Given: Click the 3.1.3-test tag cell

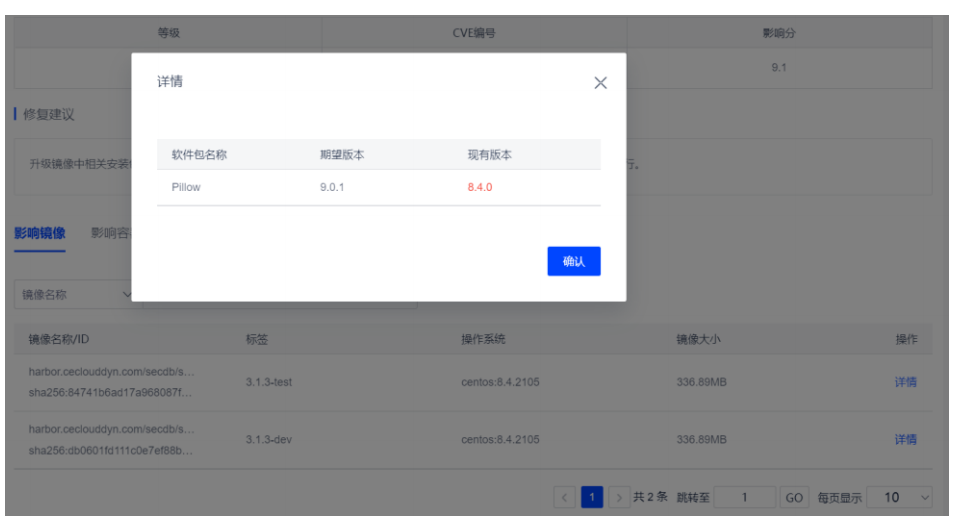Looking at the screenshot, I should tap(268, 382).
